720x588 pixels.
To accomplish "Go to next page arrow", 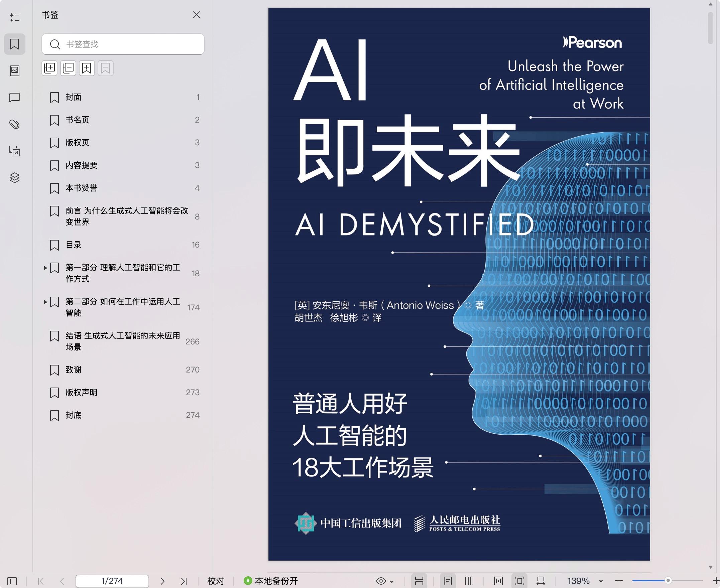I will click(162, 581).
